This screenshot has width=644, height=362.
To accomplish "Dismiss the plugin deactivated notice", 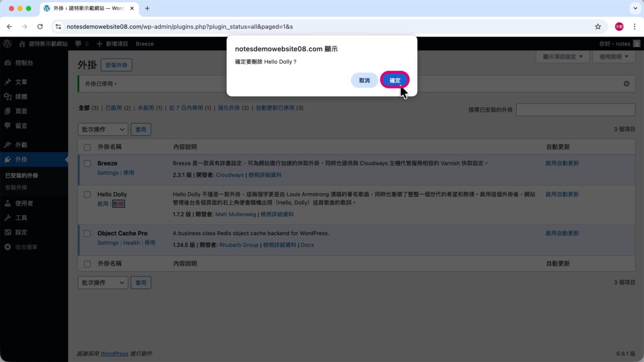I will pyautogui.click(x=626, y=83).
